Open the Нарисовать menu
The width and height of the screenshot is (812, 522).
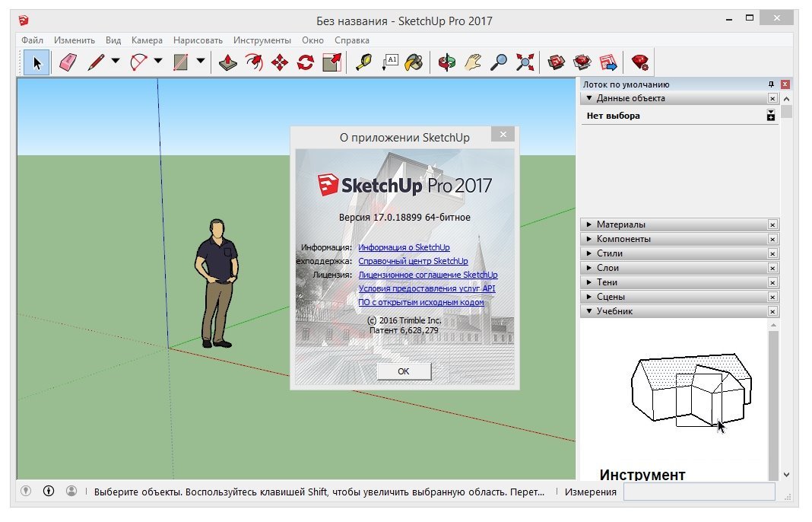coord(198,40)
